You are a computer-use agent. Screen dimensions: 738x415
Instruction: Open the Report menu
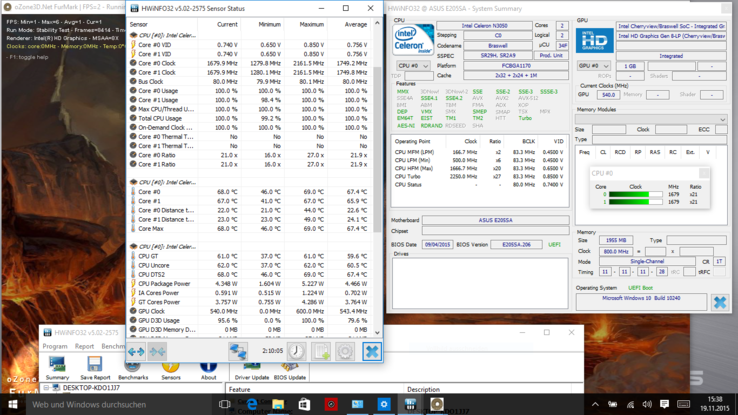[84, 346]
